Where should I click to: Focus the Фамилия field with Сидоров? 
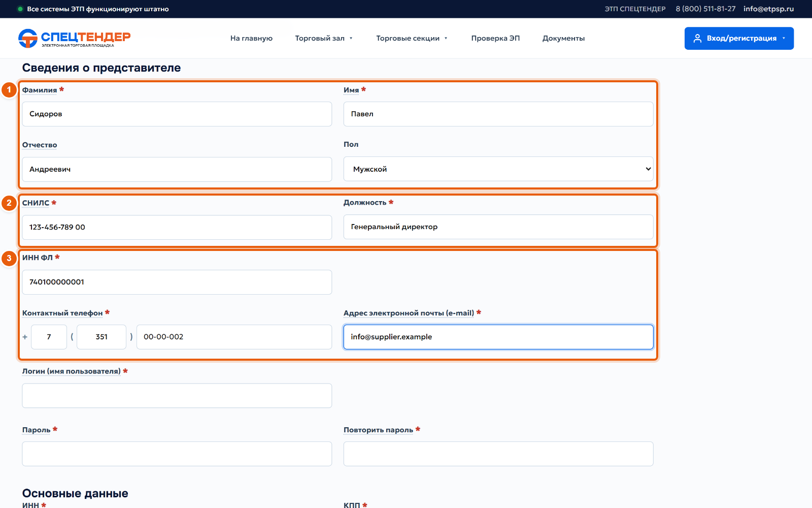(177, 114)
